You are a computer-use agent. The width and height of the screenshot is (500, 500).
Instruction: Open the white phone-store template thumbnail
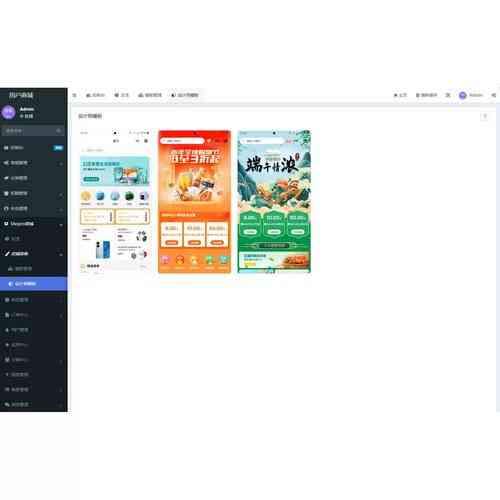point(115,202)
